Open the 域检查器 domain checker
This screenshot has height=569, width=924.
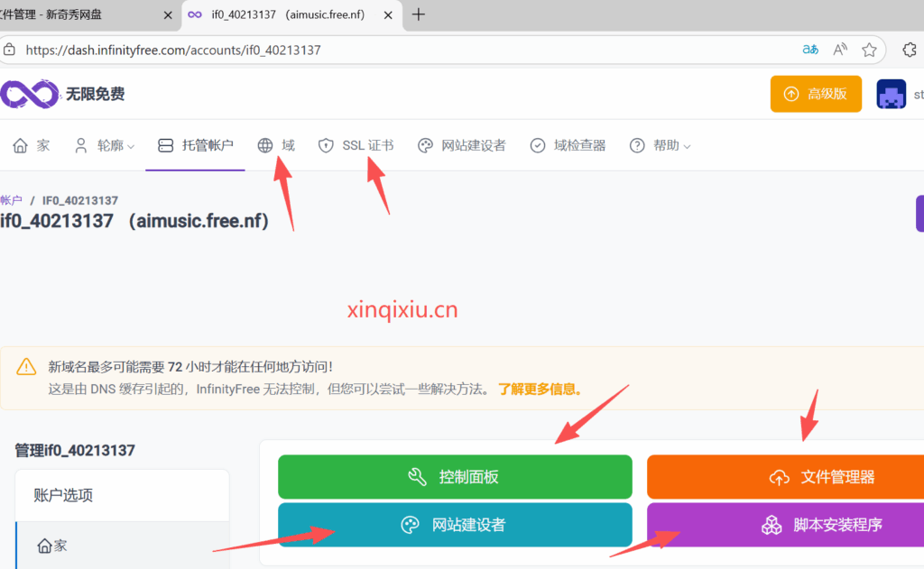(568, 145)
